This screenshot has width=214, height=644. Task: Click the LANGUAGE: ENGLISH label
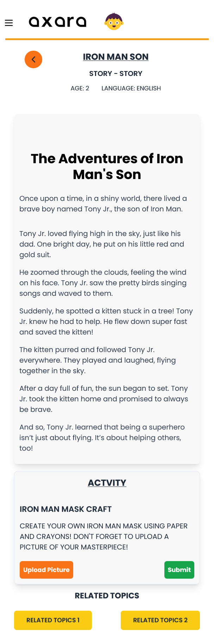point(131,88)
